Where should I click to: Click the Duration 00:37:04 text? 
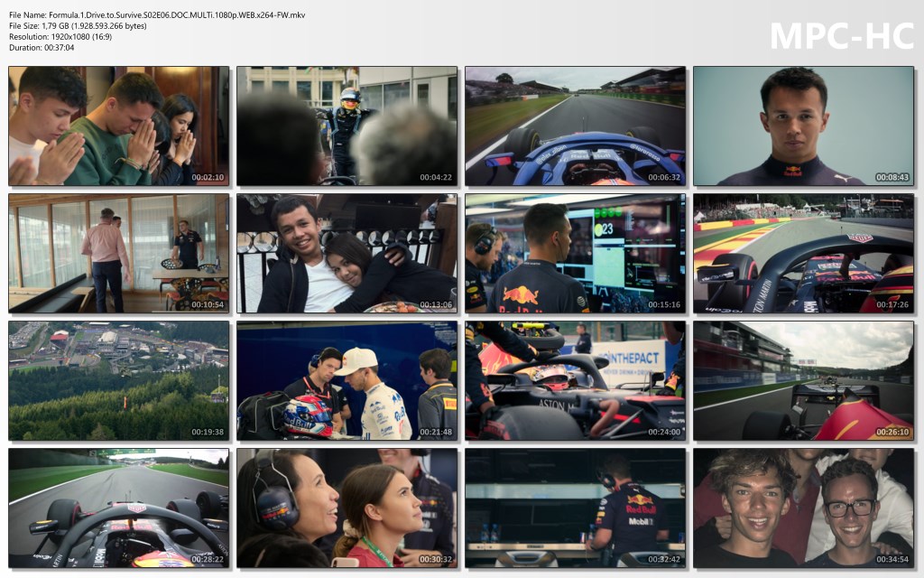click(42, 47)
